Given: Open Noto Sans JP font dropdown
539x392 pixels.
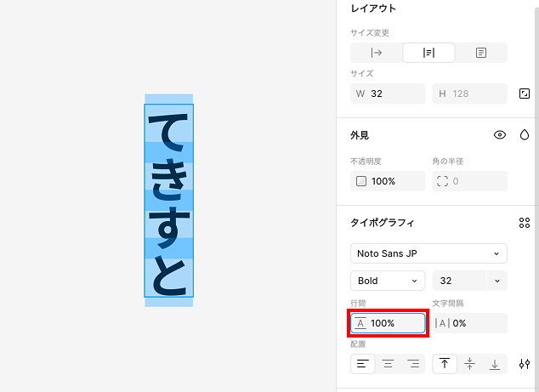Looking at the screenshot, I should tap(428, 253).
